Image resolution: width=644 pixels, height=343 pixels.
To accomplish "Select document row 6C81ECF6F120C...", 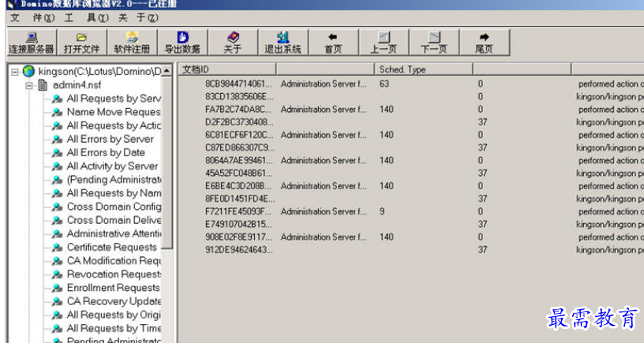I will [x=410, y=135].
